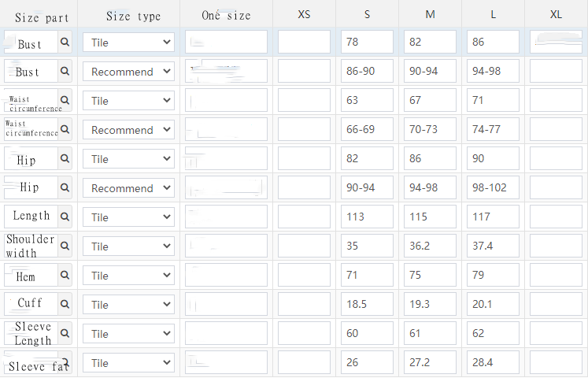Click search icon in the Hip Recommend row

(x=65, y=188)
